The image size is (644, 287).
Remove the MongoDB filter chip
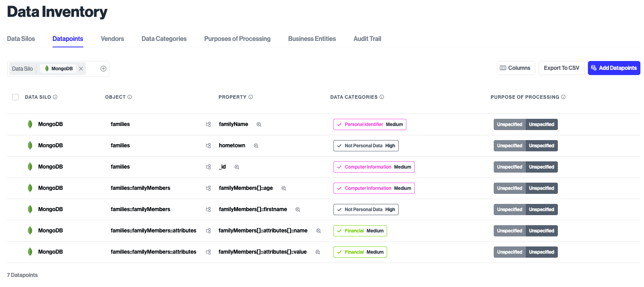(x=81, y=69)
